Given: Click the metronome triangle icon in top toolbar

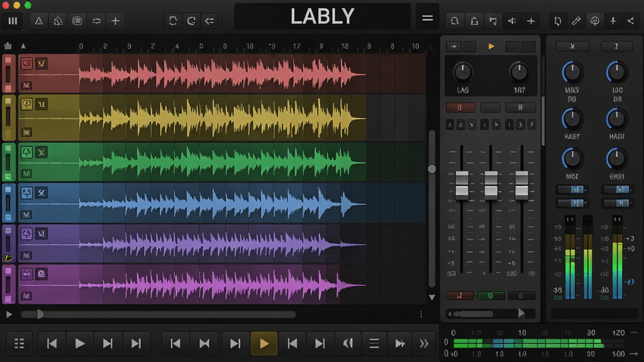Looking at the screenshot, I should [x=39, y=21].
